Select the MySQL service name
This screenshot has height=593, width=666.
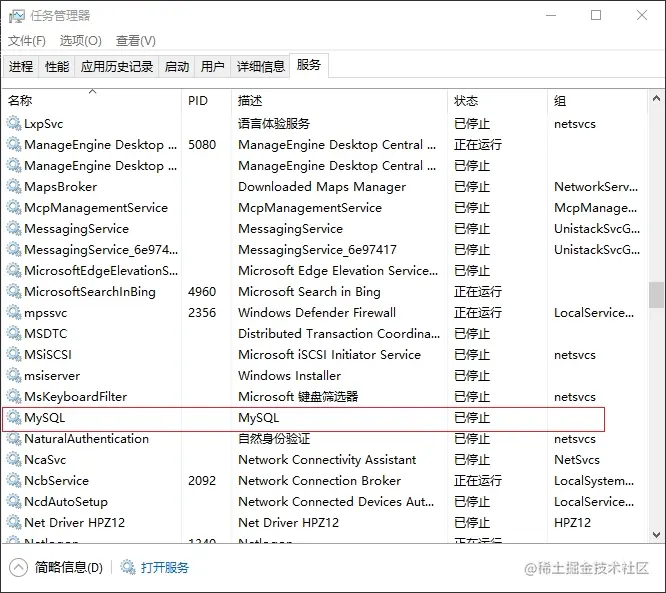45,418
